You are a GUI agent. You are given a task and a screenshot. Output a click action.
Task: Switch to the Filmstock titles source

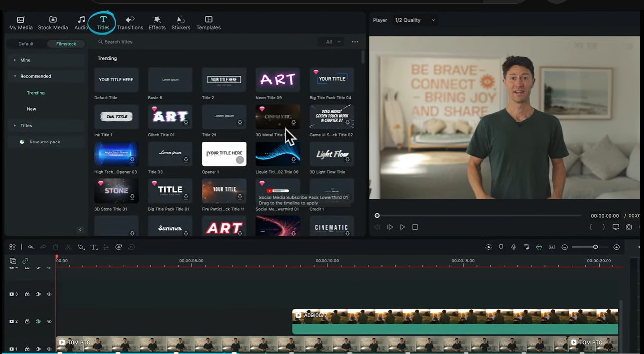click(66, 44)
